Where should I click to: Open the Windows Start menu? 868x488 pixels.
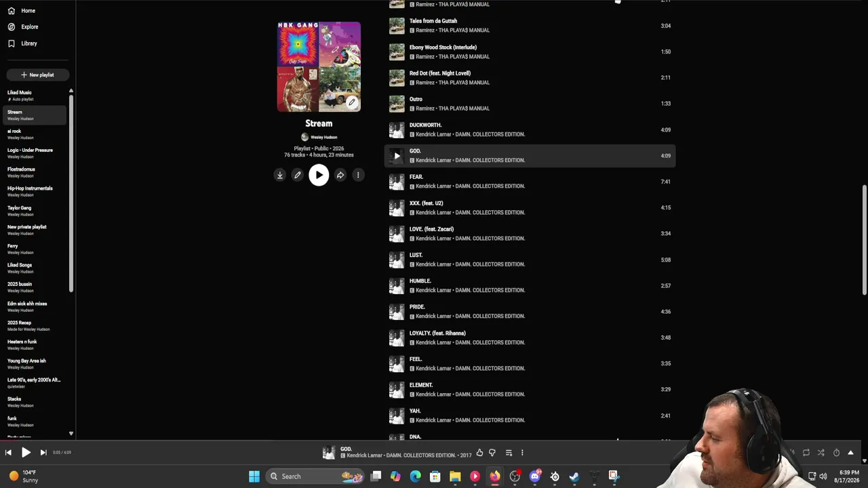pos(254,476)
